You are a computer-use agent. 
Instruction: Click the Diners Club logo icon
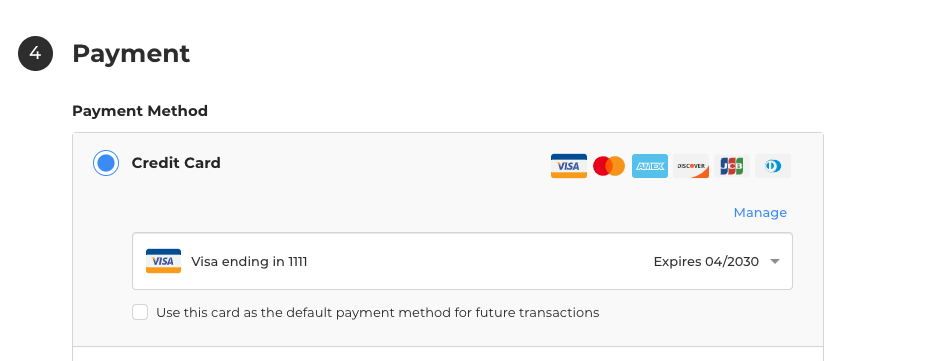coord(773,166)
